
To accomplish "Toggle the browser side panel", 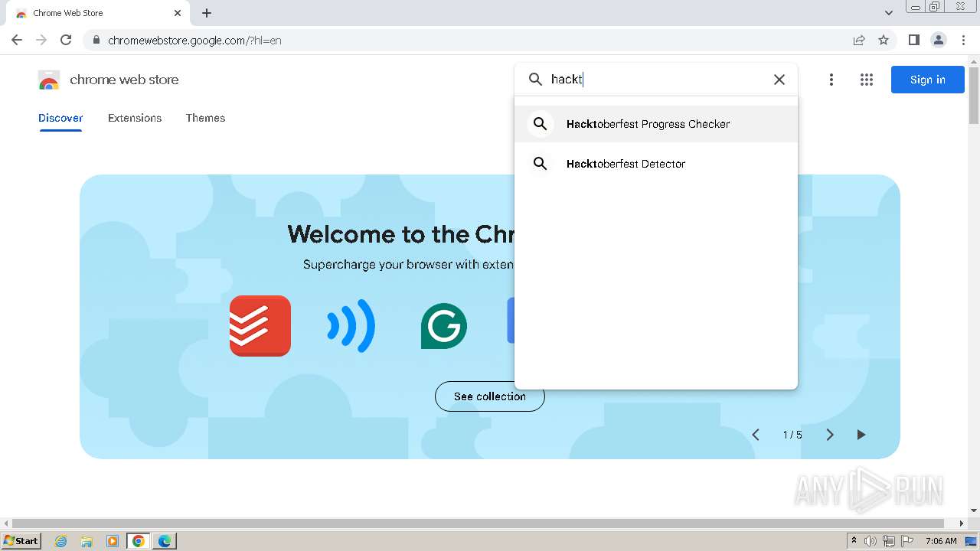I will [x=914, y=40].
